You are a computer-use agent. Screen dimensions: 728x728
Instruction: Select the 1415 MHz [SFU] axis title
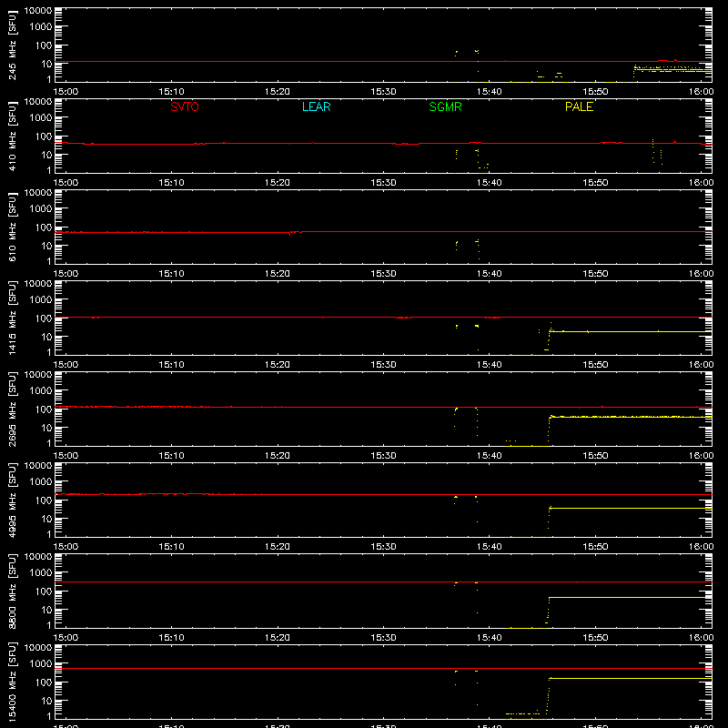13,318
